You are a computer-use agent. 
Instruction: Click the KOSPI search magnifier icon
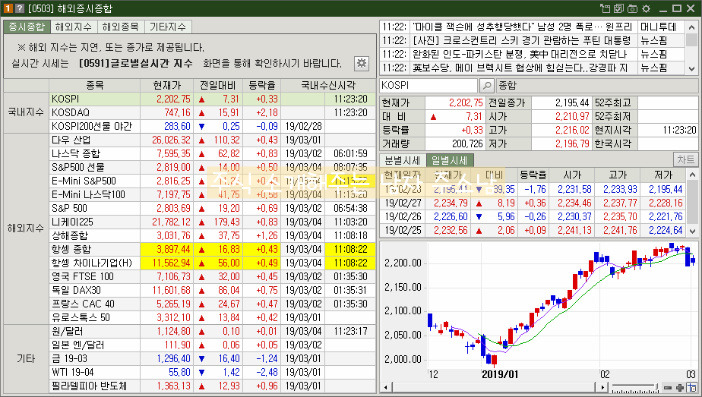click(486, 85)
